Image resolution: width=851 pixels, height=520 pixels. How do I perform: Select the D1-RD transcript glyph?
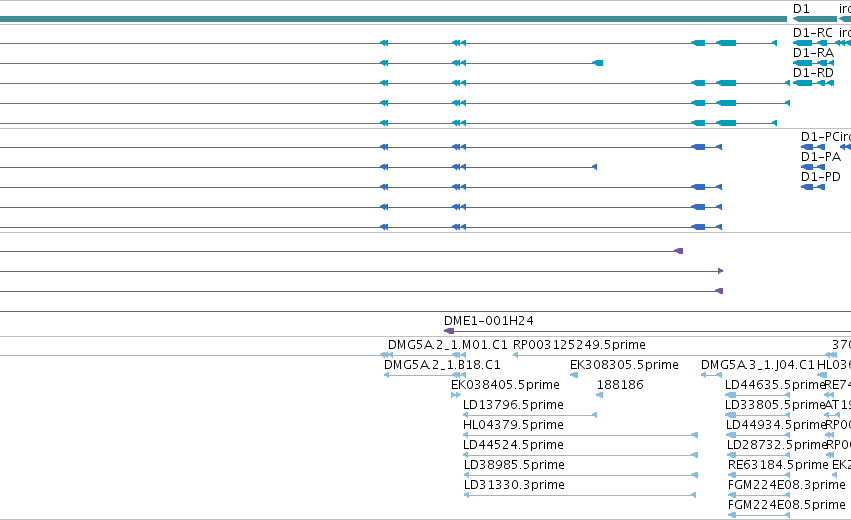(813, 83)
